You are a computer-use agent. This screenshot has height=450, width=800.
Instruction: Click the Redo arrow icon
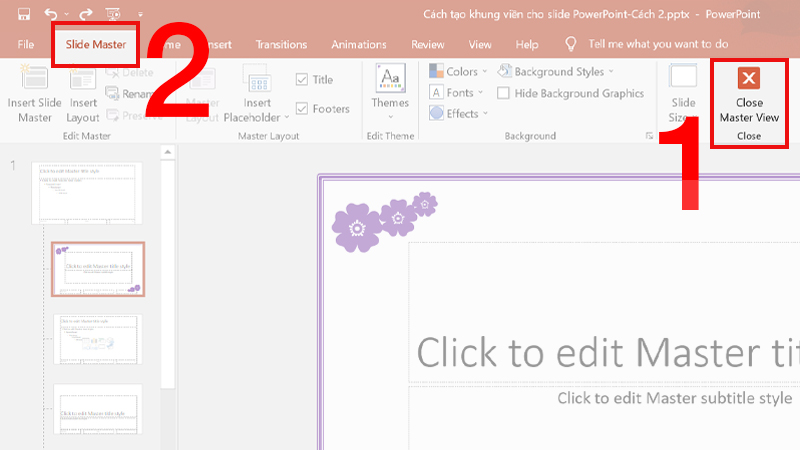click(x=86, y=15)
